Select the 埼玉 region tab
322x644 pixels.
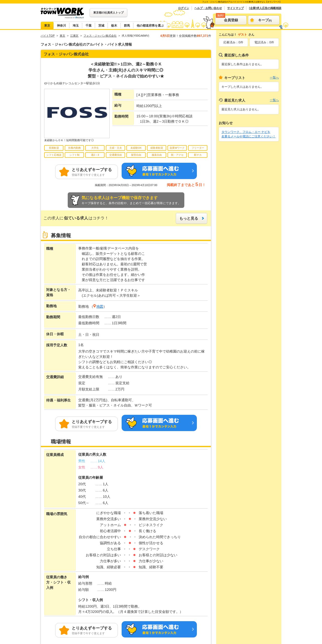click(x=76, y=26)
